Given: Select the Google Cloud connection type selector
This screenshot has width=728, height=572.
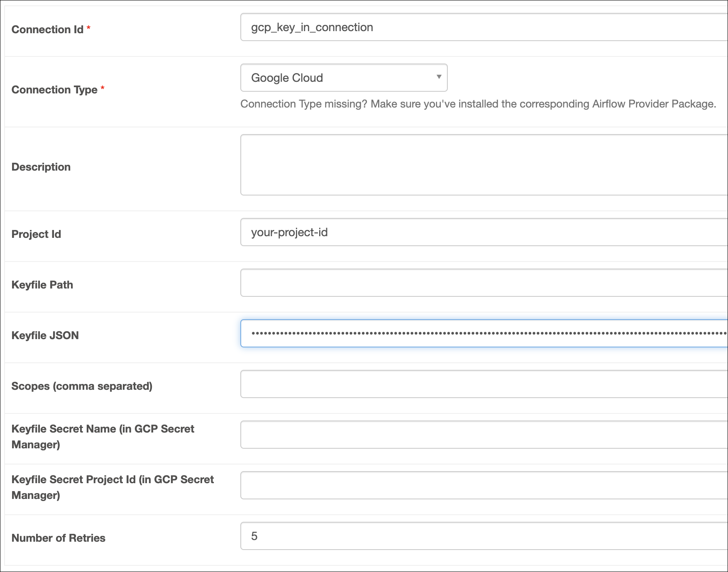Looking at the screenshot, I should (343, 78).
